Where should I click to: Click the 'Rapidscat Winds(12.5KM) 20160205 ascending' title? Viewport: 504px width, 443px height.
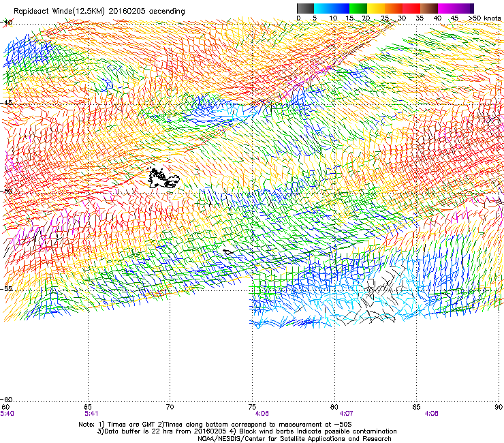pos(99,12)
